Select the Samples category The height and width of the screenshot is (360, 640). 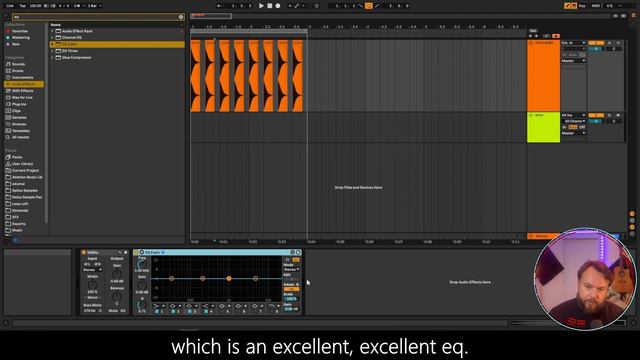coord(19,118)
